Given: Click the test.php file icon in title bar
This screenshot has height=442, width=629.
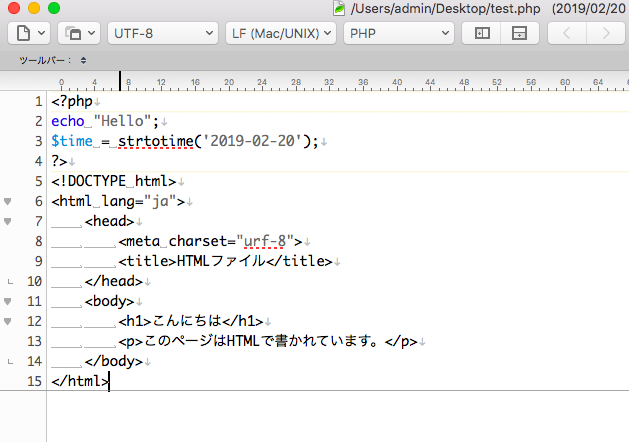Looking at the screenshot, I should coord(339,8).
